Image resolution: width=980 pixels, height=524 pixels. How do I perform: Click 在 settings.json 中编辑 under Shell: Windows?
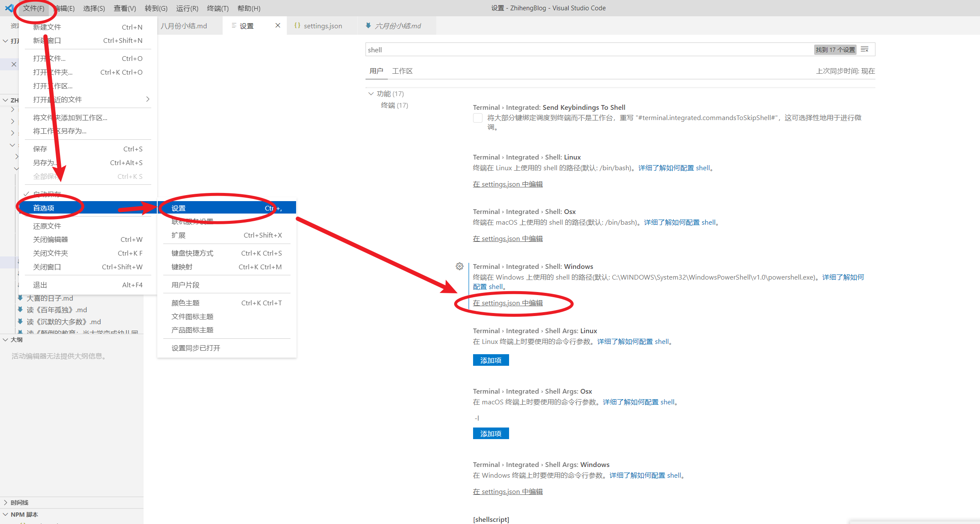(x=507, y=303)
